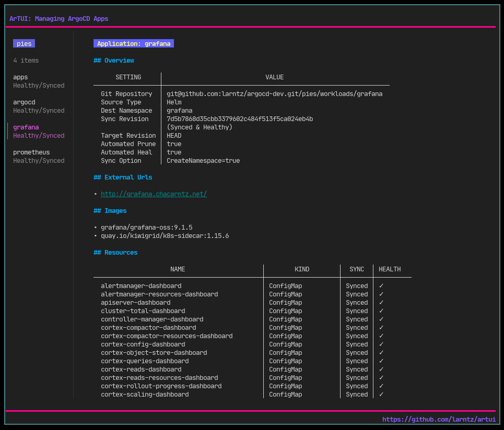Screen dimensions: 504x430
Task: Click the cortex-scaling-dashboard resource row
Action: pos(252,395)
